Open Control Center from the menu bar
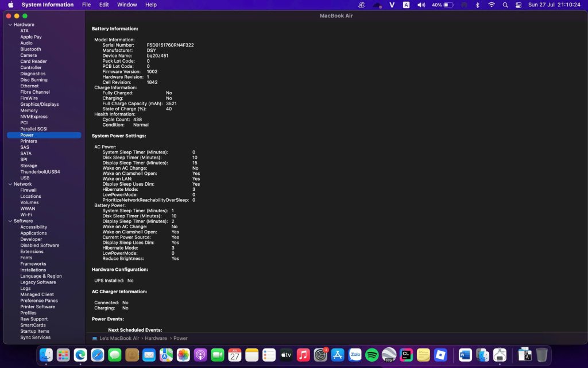Screen dimensions: 588x368 point(519,5)
